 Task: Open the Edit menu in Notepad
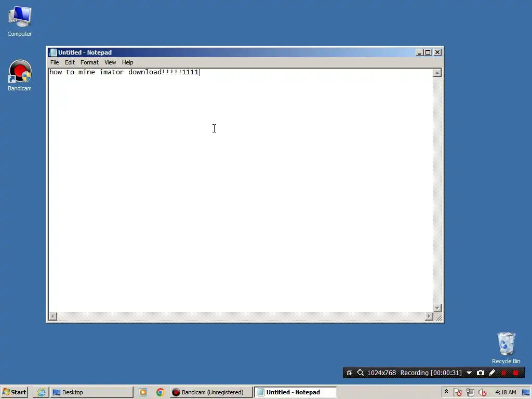point(70,62)
